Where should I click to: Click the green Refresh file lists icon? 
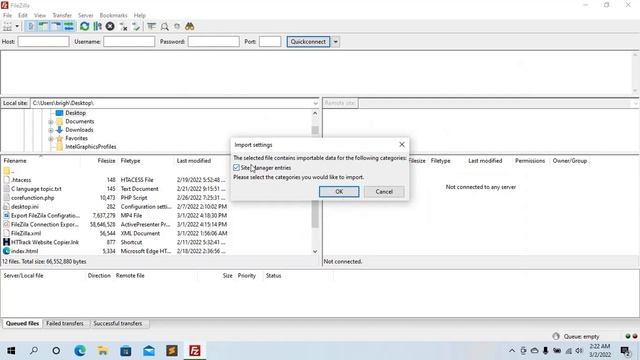tap(84, 27)
